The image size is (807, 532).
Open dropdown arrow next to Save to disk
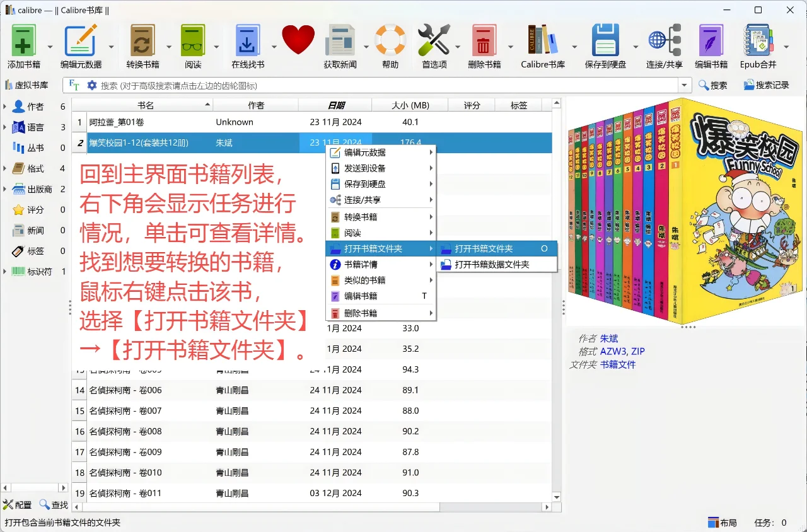click(x=636, y=47)
